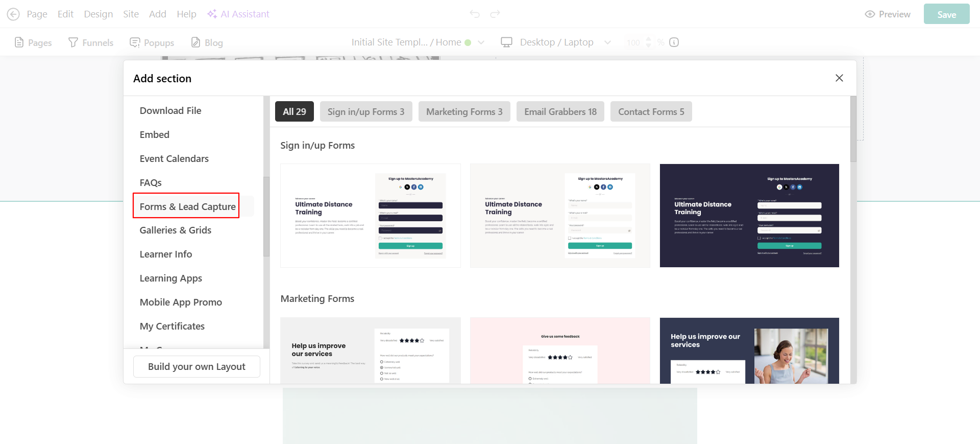
Task: Click the template gallery scrollbar
Action: [853, 129]
